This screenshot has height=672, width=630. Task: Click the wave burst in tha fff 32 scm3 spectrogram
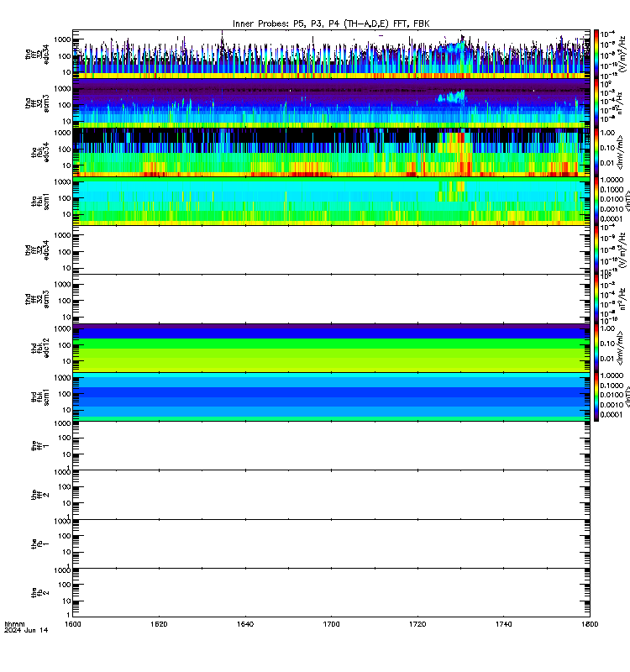click(451, 97)
